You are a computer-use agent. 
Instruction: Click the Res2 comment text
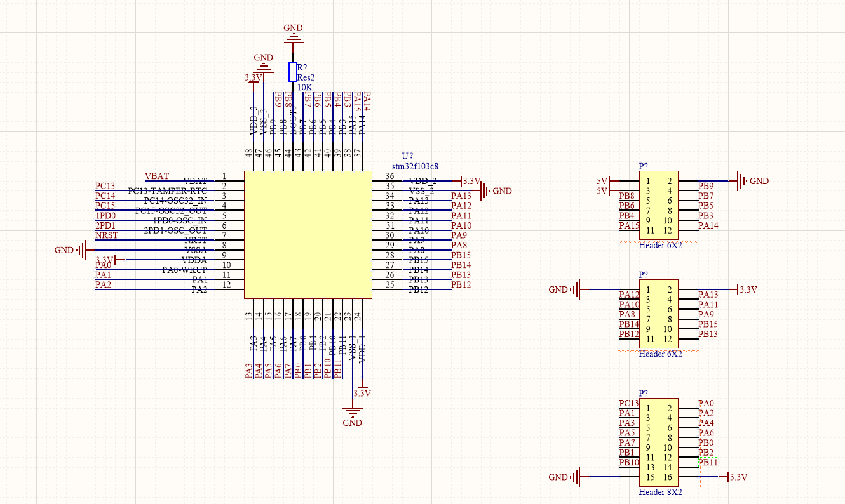pos(306,77)
